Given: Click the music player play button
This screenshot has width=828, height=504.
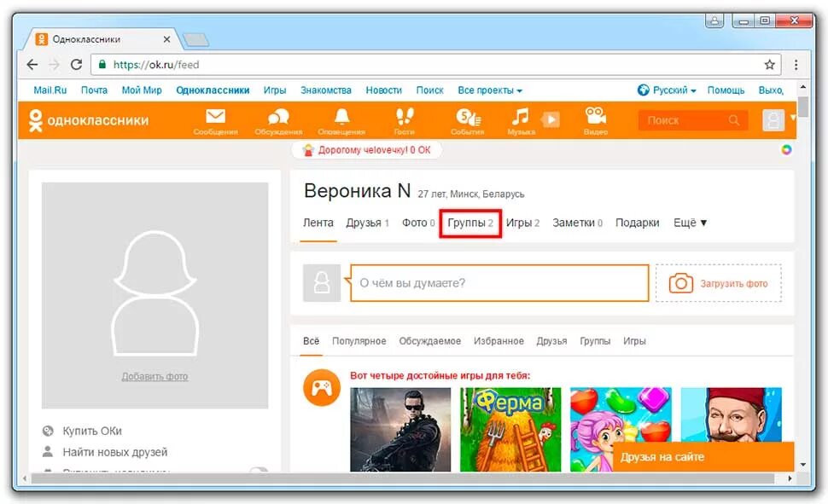Looking at the screenshot, I should tap(551, 119).
